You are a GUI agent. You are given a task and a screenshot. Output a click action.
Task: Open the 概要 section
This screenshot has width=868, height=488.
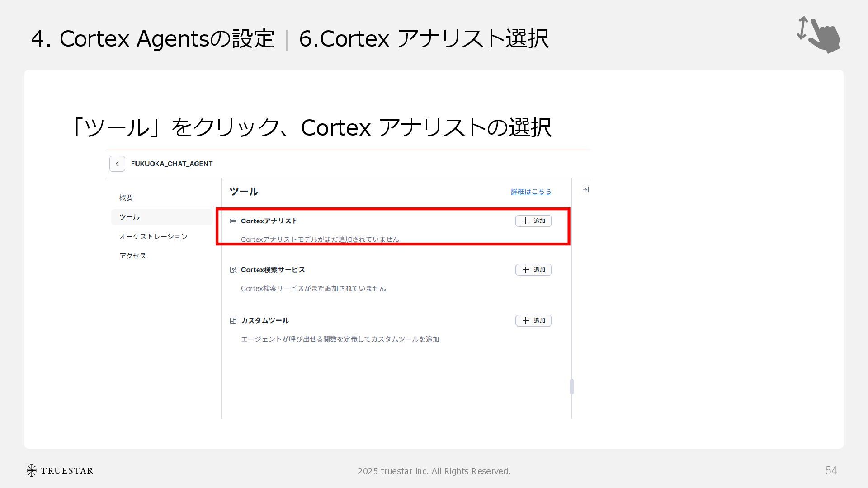126,197
